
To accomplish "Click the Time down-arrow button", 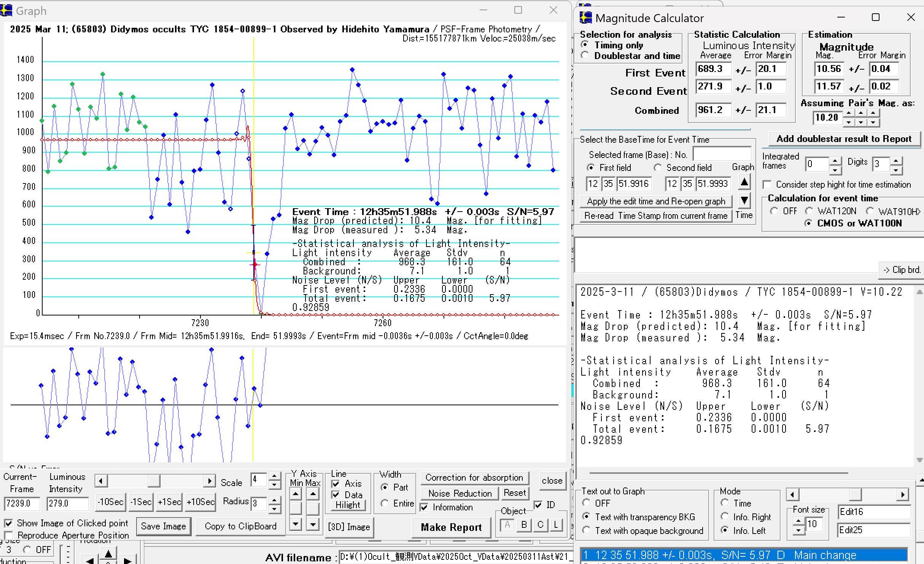I will [x=744, y=200].
